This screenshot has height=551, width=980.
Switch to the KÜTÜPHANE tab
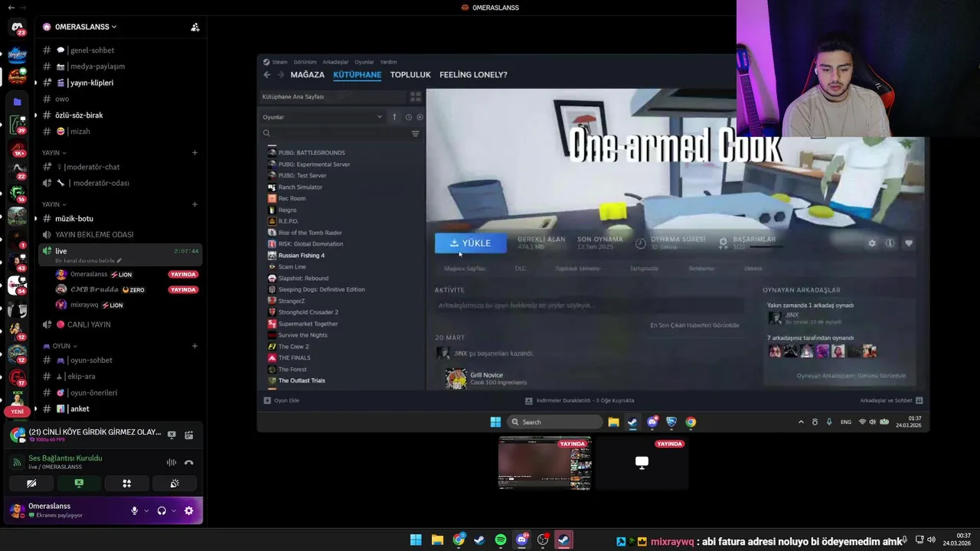point(358,74)
